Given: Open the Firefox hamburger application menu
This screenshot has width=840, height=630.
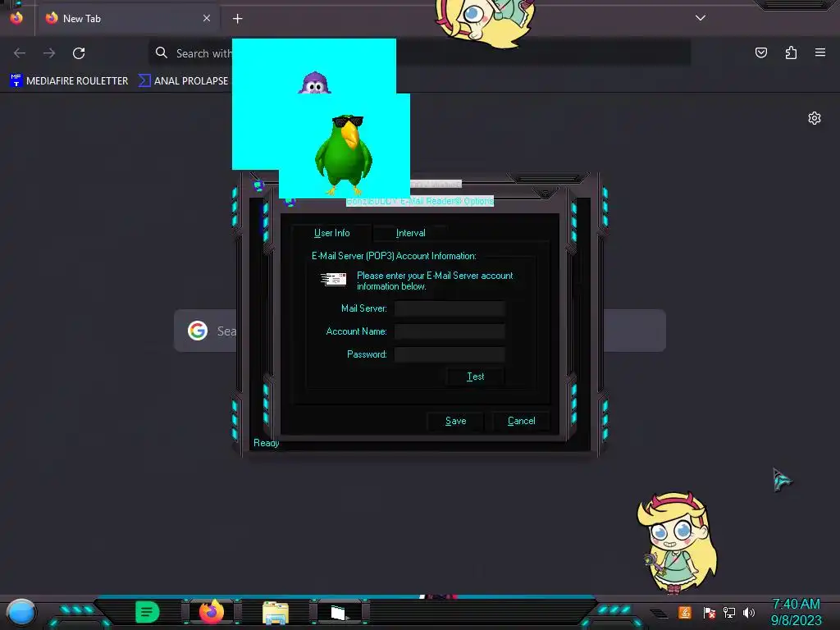Looking at the screenshot, I should click(x=820, y=52).
